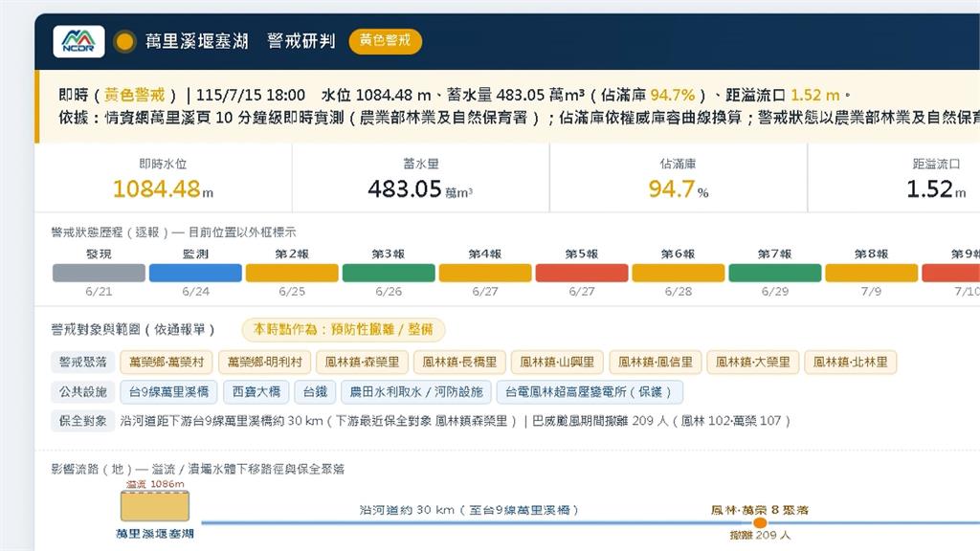Click the orange 鳳林·萬榮 8 聚落 marker

760,522
